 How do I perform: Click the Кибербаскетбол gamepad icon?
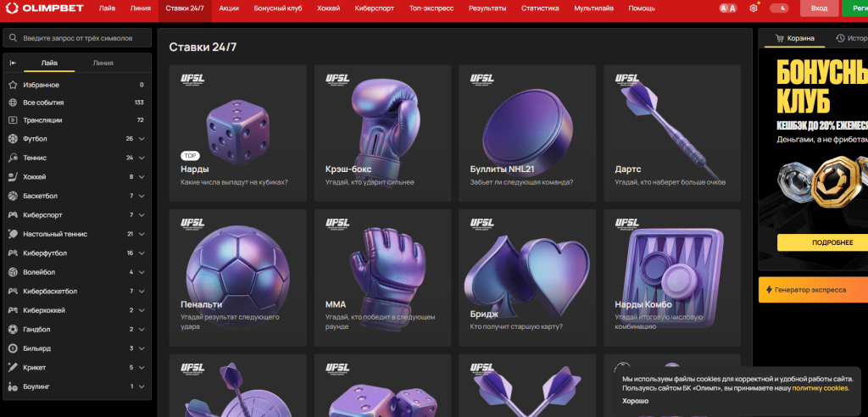[x=14, y=292]
